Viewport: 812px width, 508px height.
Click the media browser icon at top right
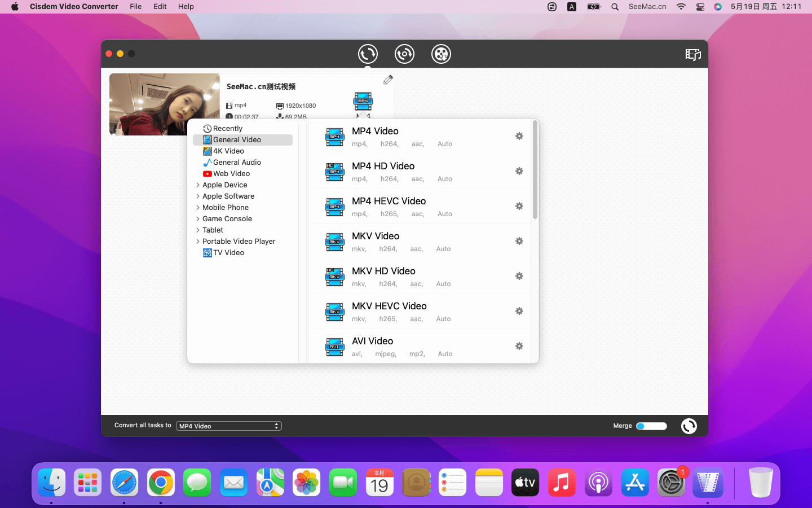(x=692, y=54)
